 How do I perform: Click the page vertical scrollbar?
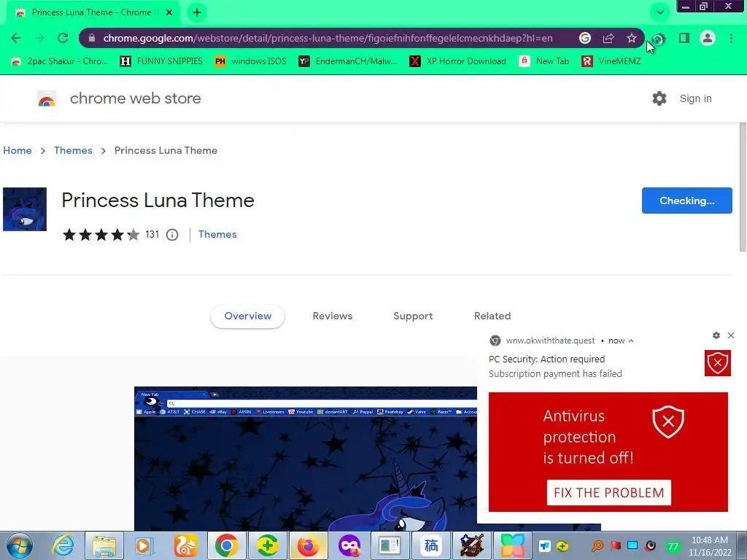(743, 187)
